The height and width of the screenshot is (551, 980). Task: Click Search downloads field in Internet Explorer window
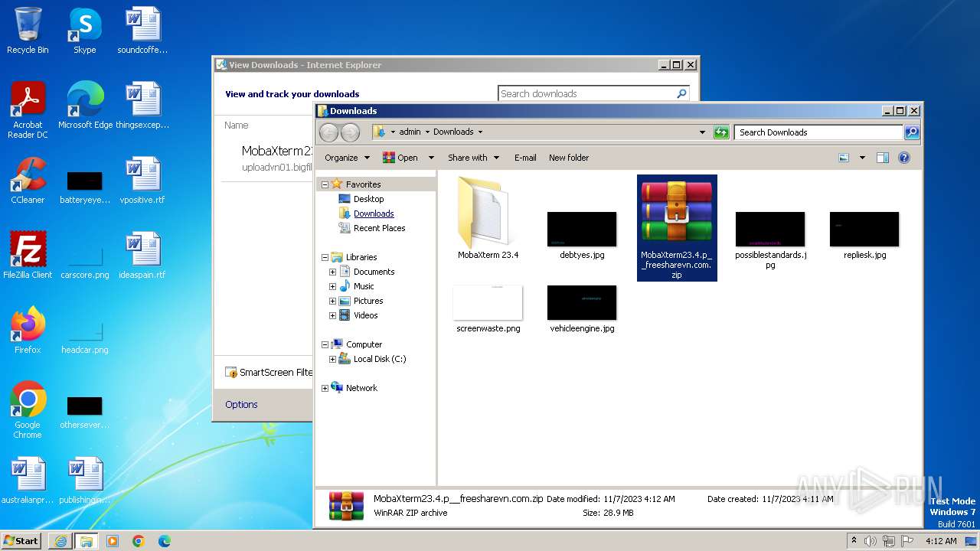point(593,93)
